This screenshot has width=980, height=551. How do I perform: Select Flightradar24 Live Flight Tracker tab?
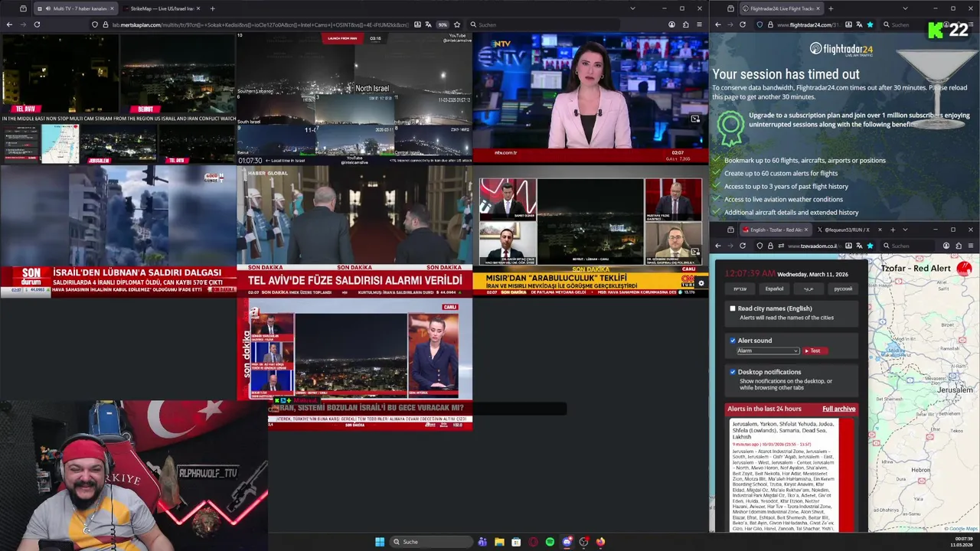(x=781, y=8)
